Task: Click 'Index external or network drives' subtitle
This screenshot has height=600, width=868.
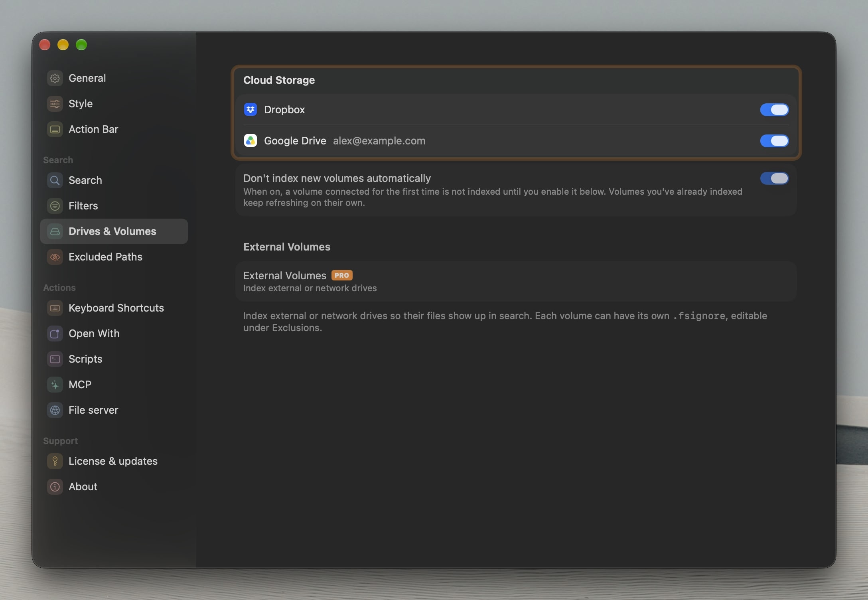Action: click(x=310, y=288)
